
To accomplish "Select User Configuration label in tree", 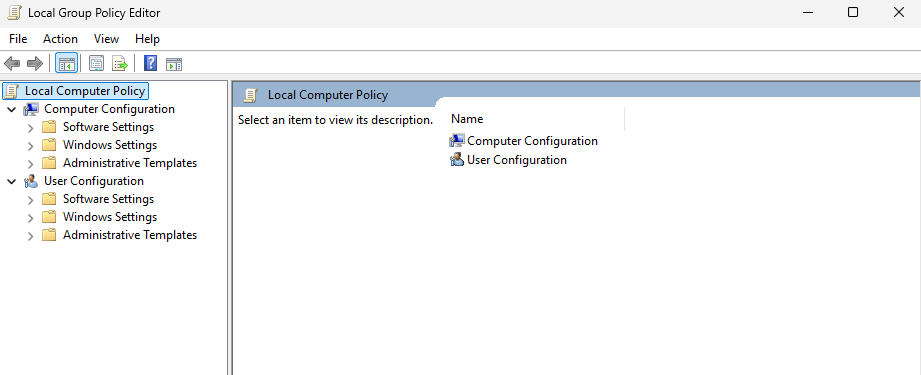I will click(x=94, y=181).
